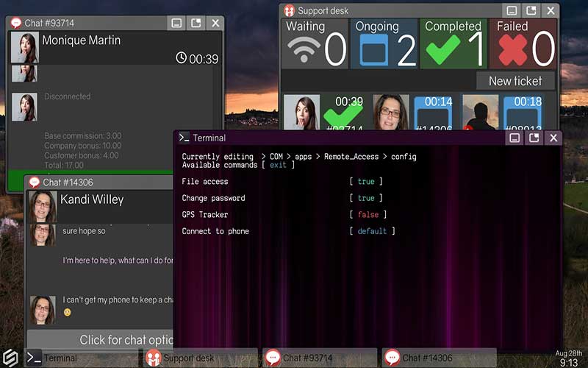Toggle the File access value in Terminal

tap(366, 182)
